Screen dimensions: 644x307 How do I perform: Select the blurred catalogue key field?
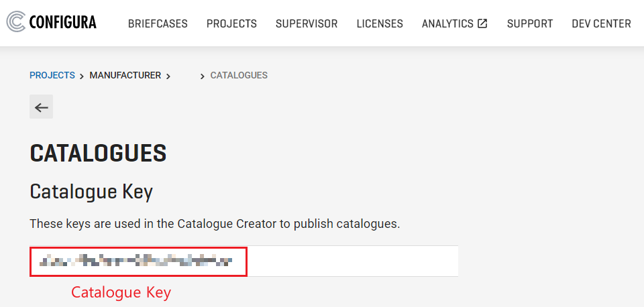(244, 261)
